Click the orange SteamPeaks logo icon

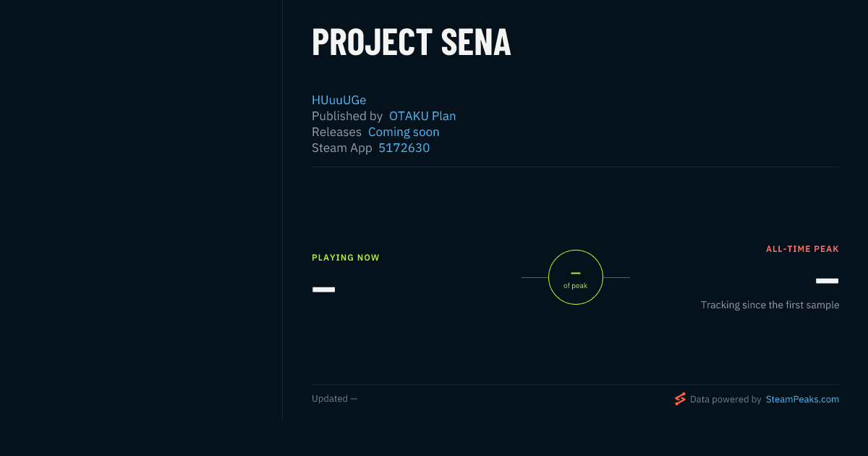pyautogui.click(x=680, y=399)
